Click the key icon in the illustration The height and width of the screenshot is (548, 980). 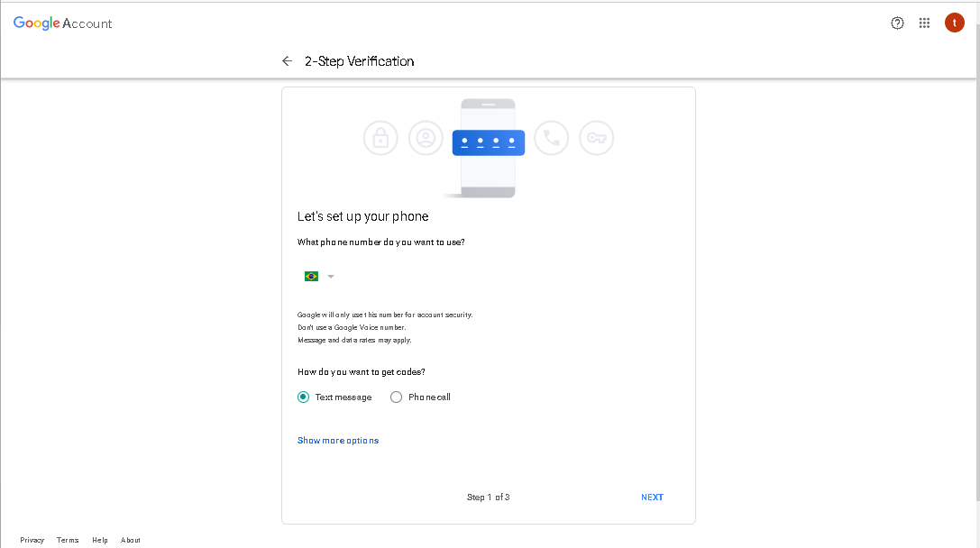click(596, 138)
